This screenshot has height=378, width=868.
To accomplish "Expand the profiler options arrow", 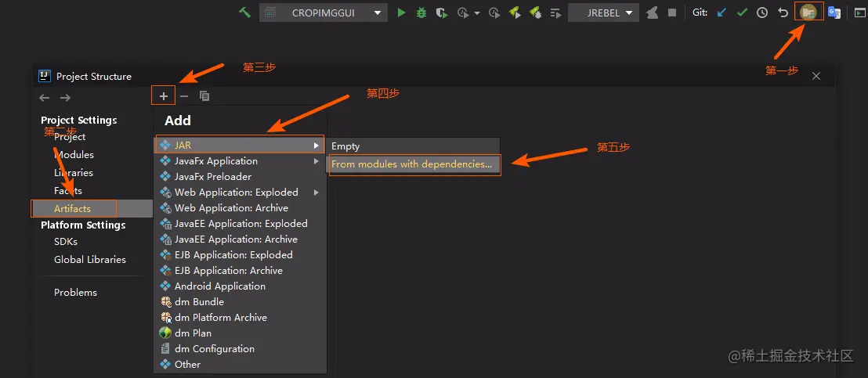I will (x=477, y=13).
